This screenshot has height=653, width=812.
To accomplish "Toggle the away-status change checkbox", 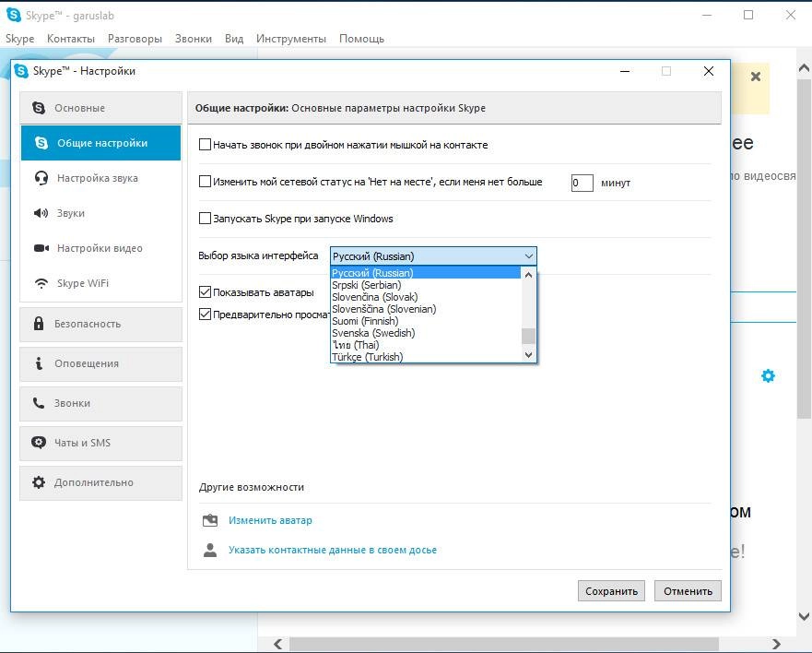I will (205, 182).
